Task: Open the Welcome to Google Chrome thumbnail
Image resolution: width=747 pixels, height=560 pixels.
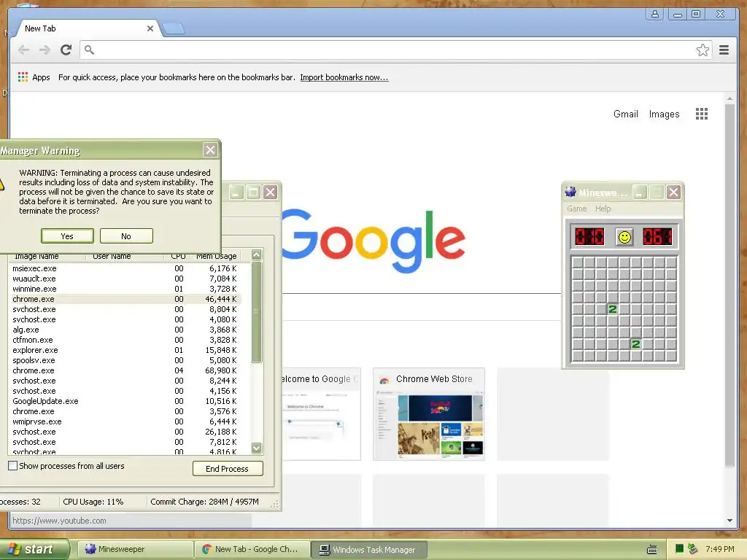Action: click(321, 414)
